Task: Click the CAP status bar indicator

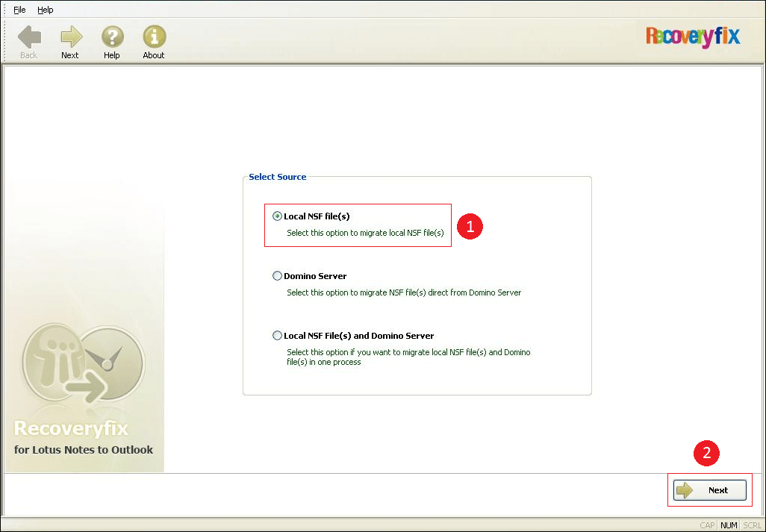Action: click(x=707, y=525)
